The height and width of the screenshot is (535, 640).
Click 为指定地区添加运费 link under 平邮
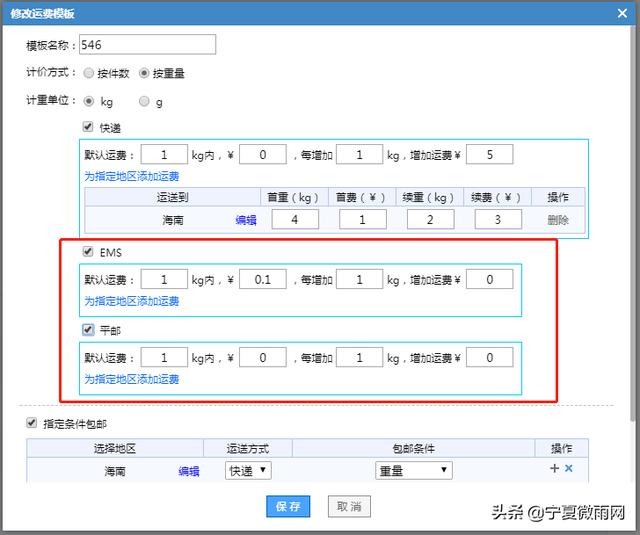pyautogui.click(x=131, y=379)
